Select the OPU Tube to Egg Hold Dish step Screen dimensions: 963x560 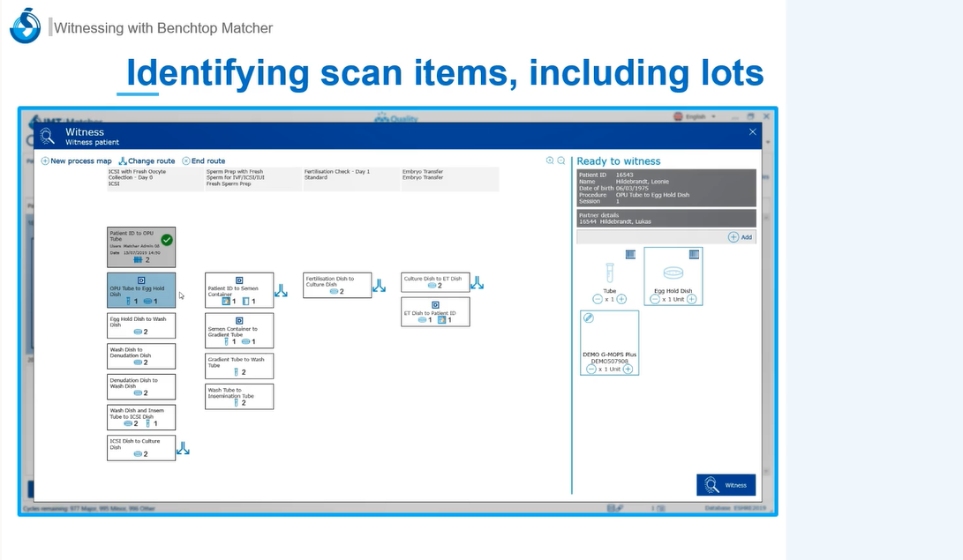pyautogui.click(x=141, y=289)
